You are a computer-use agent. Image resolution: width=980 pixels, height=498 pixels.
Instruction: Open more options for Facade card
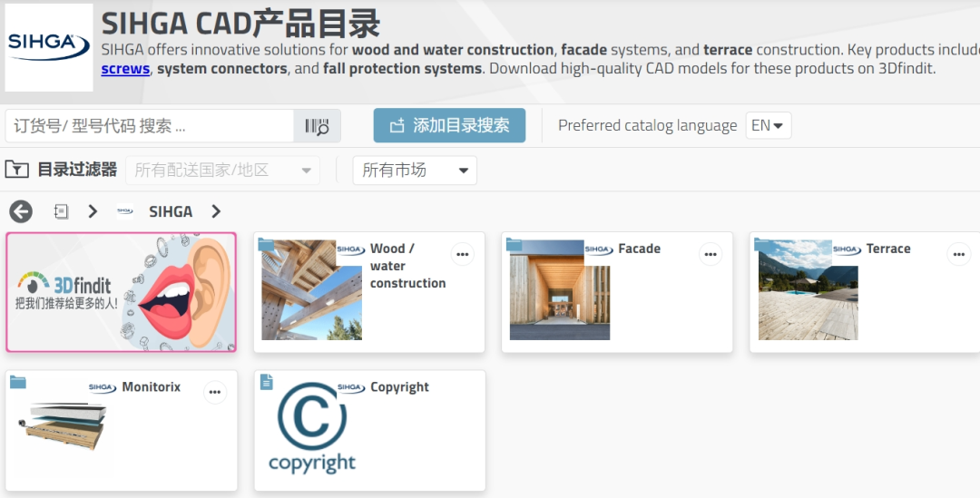(710, 254)
